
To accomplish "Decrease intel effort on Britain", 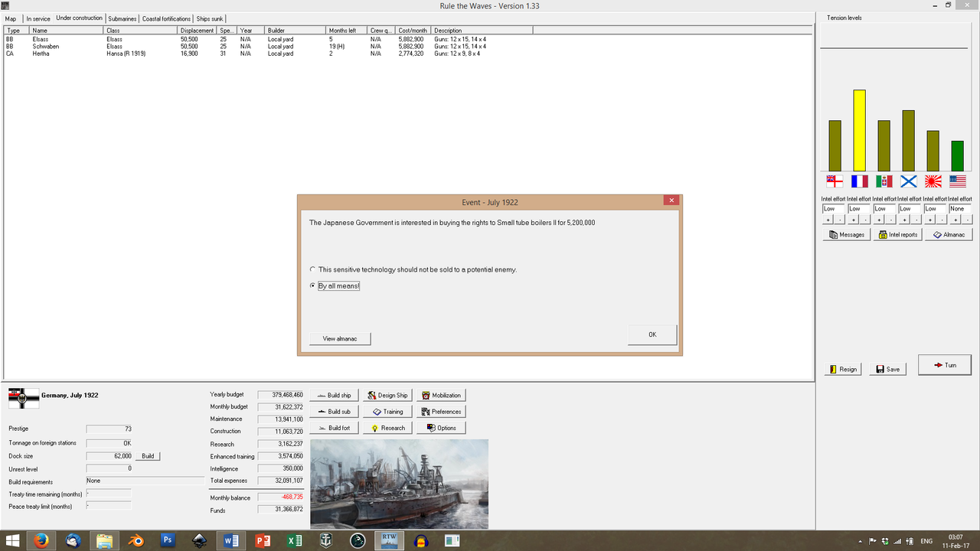I will (x=841, y=220).
